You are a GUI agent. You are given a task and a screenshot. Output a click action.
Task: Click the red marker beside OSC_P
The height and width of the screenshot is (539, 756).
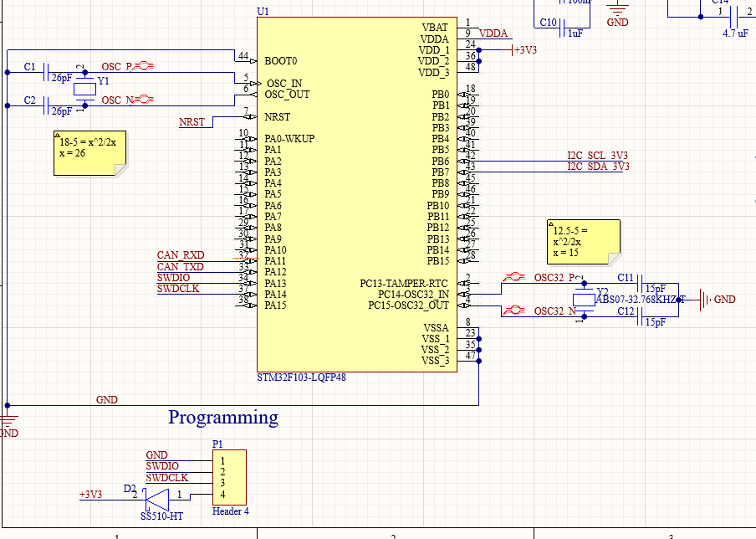(x=143, y=66)
